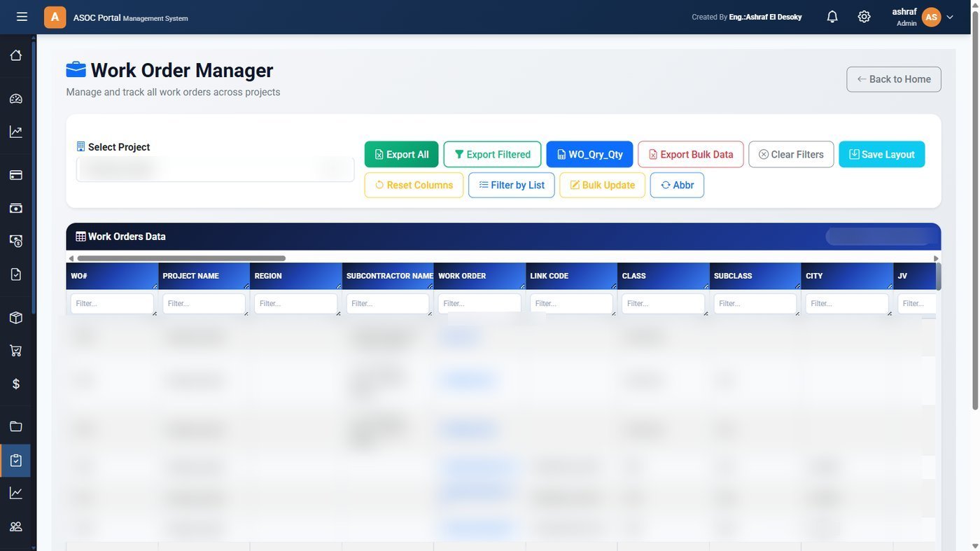Click the table grid icon beside Work Orders Data
The height and width of the screenshot is (551, 980).
[80, 237]
